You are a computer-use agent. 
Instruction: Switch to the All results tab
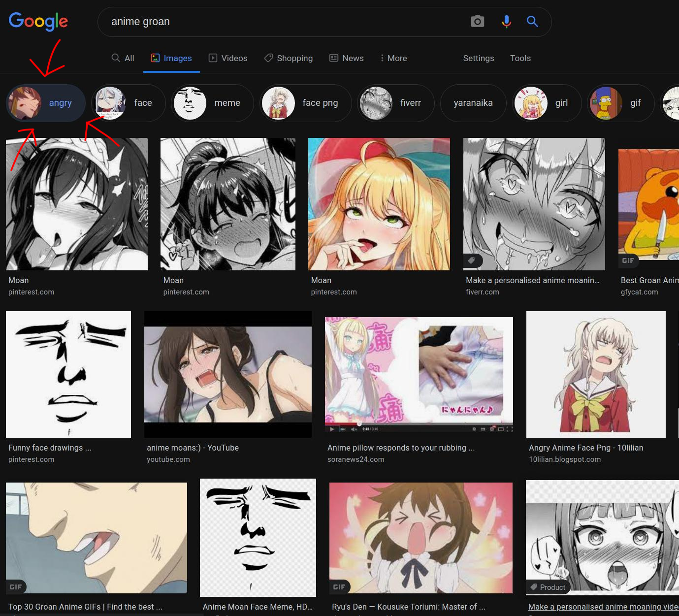pos(123,58)
